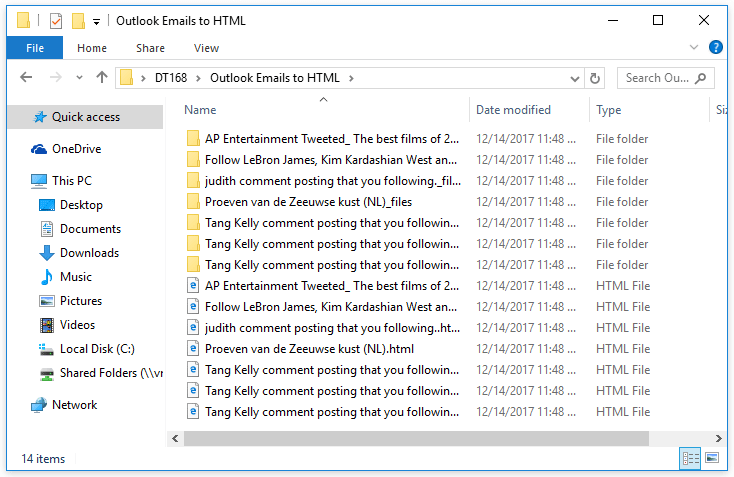Refresh the folder view
The height and width of the screenshot is (477, 734).
tap(595, 78)
